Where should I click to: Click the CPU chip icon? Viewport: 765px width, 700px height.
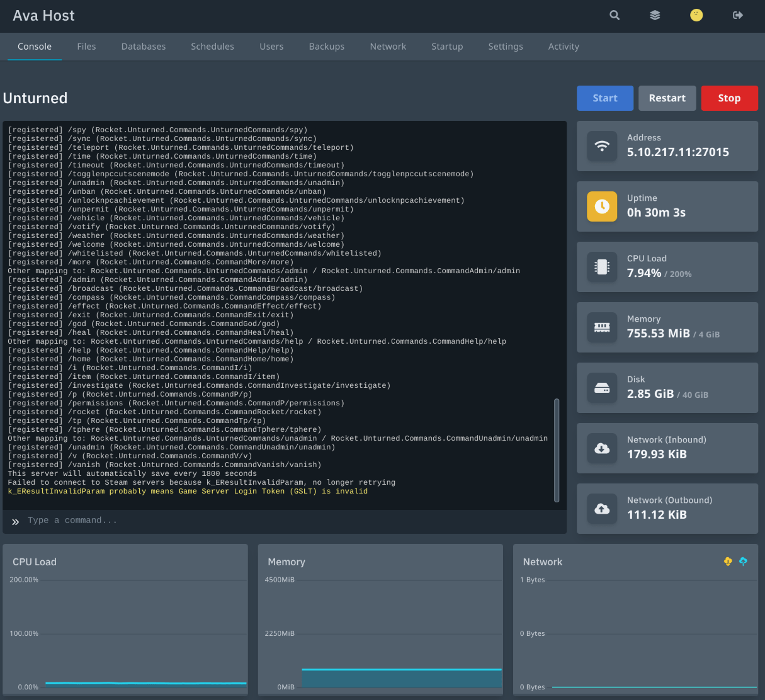pos(602,267)
